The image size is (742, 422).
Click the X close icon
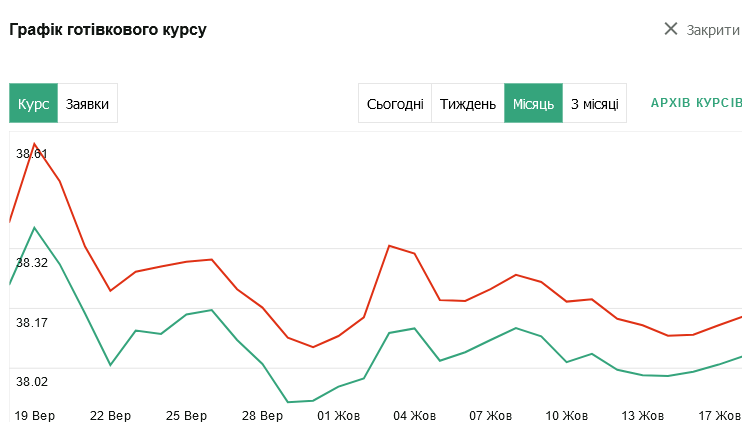[671, 29]
